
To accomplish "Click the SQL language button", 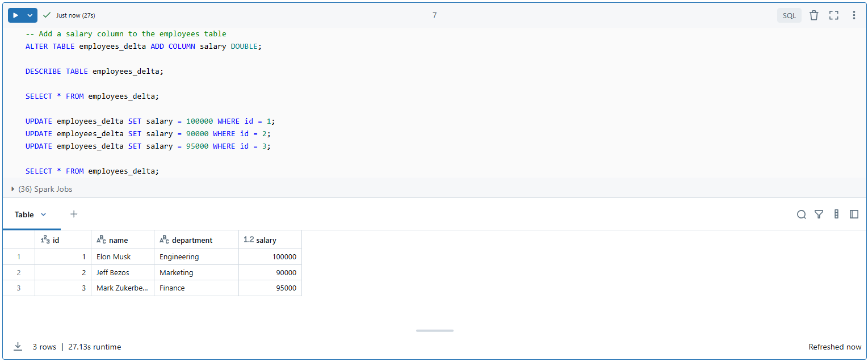I will (789, 15).
